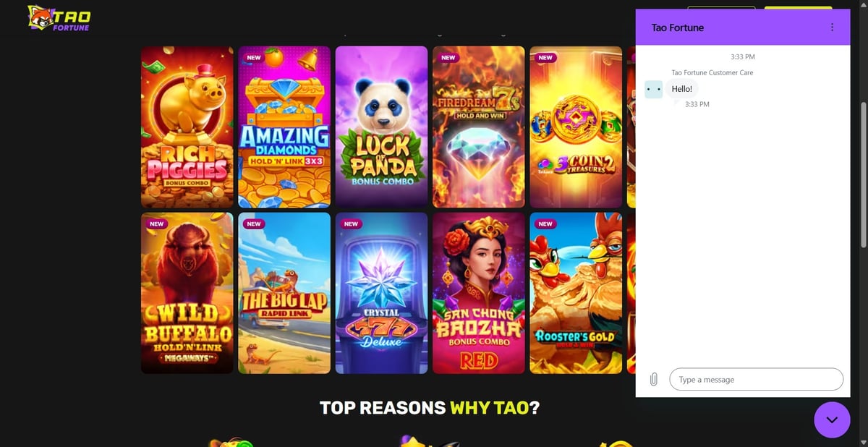Image resolution: width=868 pixels, height=447 pixels.
Task: Click the paperclip attachment icon
Action: [653, 379]
